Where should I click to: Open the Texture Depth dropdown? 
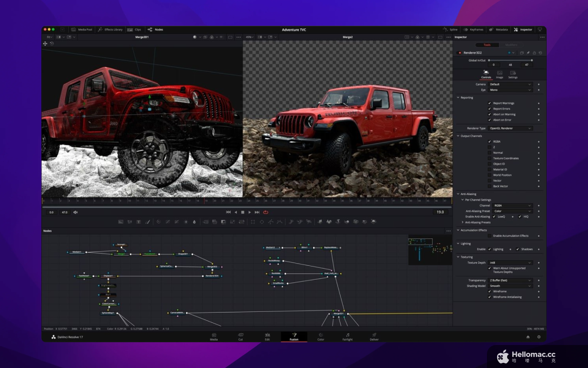click(510, 263)
